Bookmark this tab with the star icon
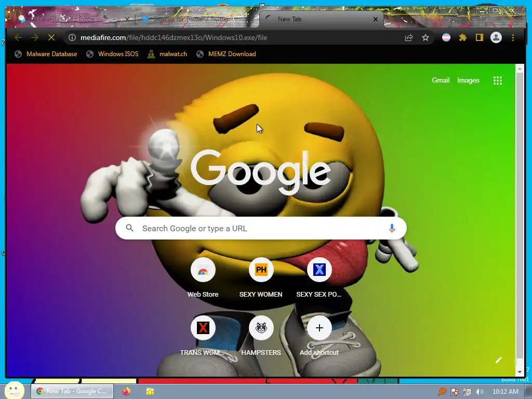Image resolution: width=532 pixels, height=399 pixels. pyautogui.click(x=425, y=37)
